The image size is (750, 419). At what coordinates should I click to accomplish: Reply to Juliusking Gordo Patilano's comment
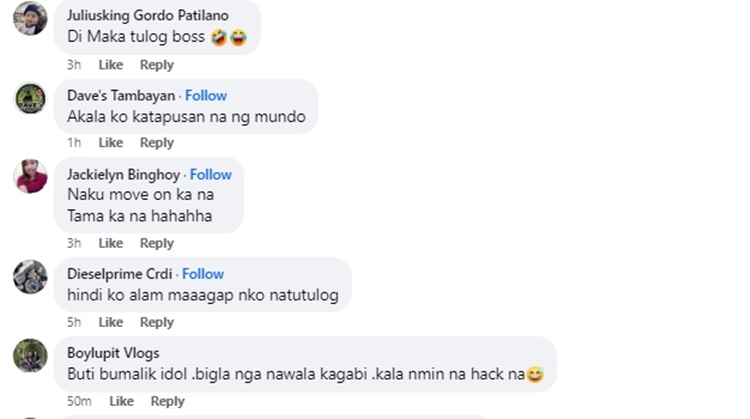tap(157, 65)
